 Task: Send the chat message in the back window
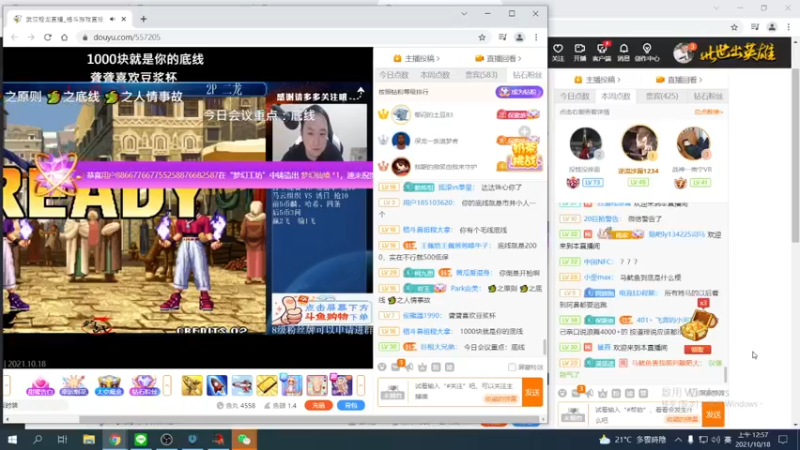pyautogui.click(x=713, y=415)
